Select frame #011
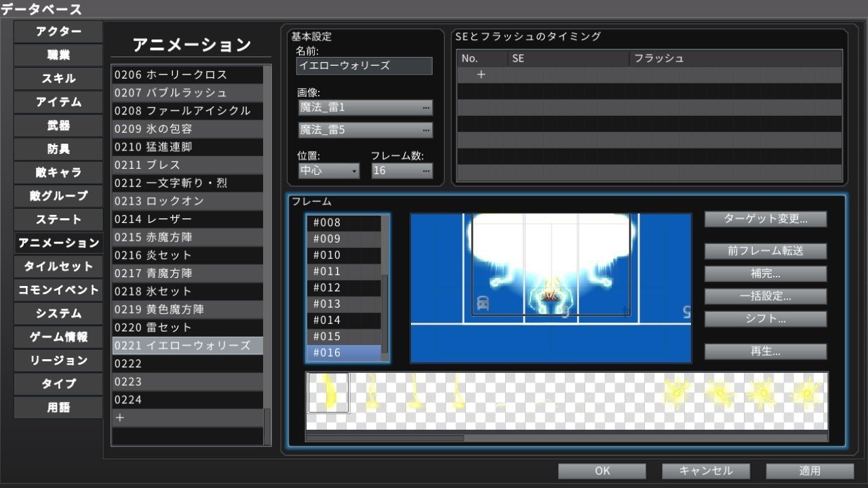868x488 pixels. click(x=344, y=272)
